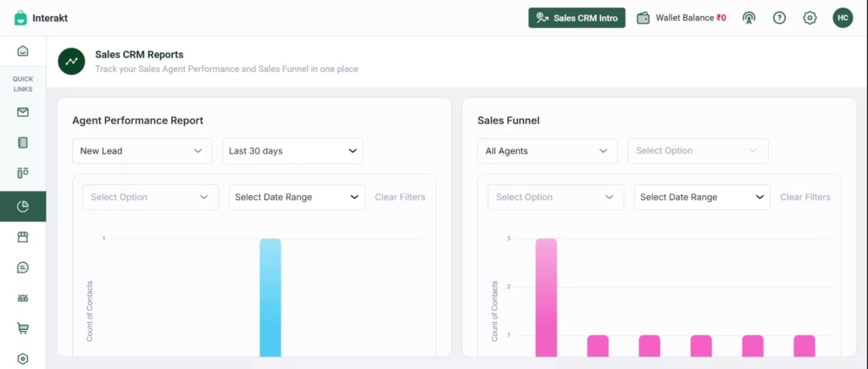Open the contacts notebook icon in sidebar
The image size is (868, 369).
(x=23, y=143)
